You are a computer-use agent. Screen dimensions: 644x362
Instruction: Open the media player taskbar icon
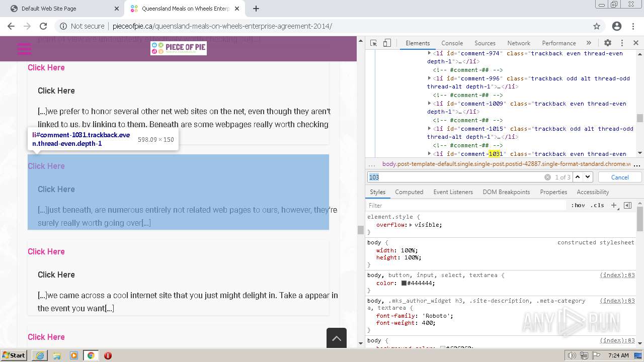click(x=74, y=355)
